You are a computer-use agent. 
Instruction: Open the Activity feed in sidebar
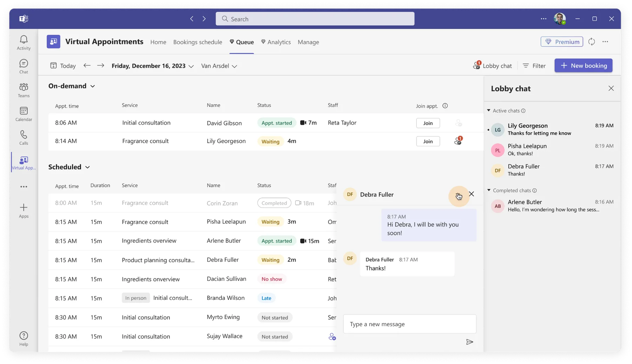[24, 42]
